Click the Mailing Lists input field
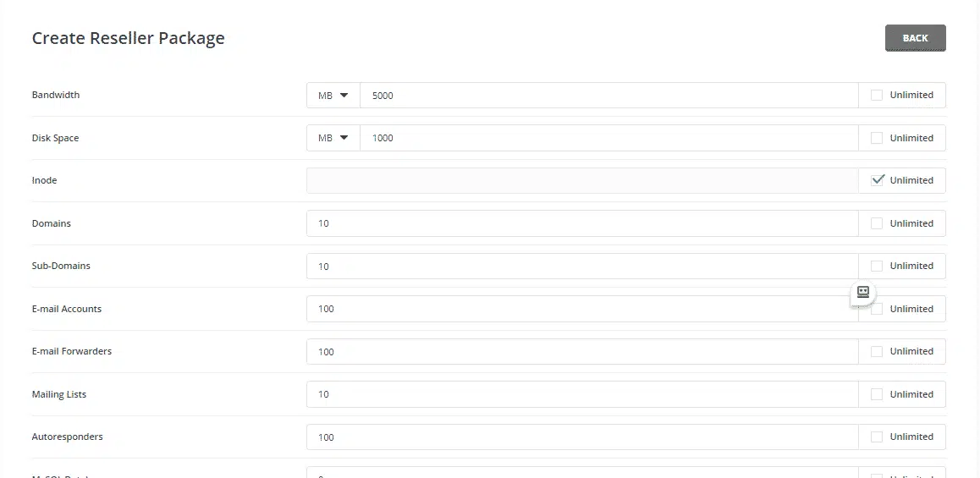This screenshot has height=478, width=980. point(582,394)
